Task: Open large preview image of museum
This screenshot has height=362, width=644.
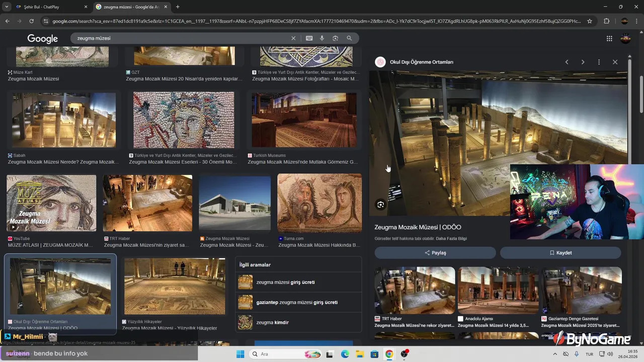Action: click(x=498, y=143)
